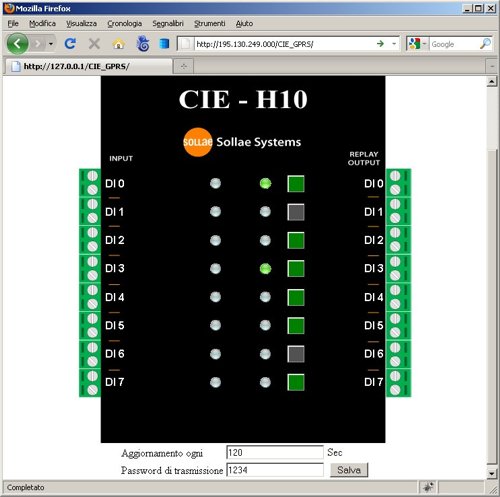Go to the Home page icon

(x=119, y=44)
